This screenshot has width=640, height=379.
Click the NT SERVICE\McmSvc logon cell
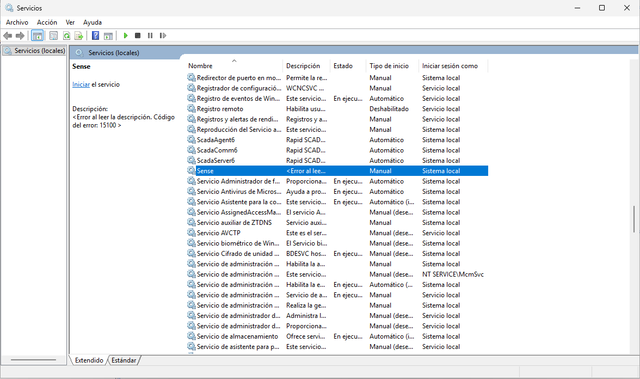(x=453, y=274)
